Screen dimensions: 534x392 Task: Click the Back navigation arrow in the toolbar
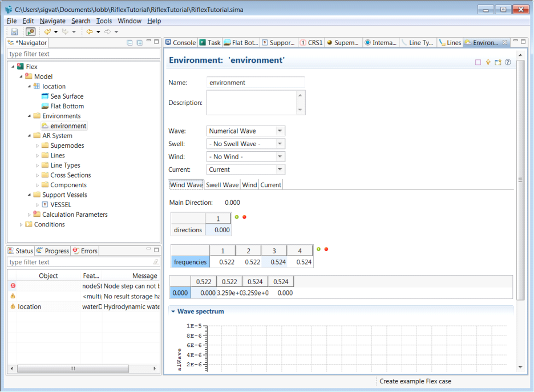point(90,32)
